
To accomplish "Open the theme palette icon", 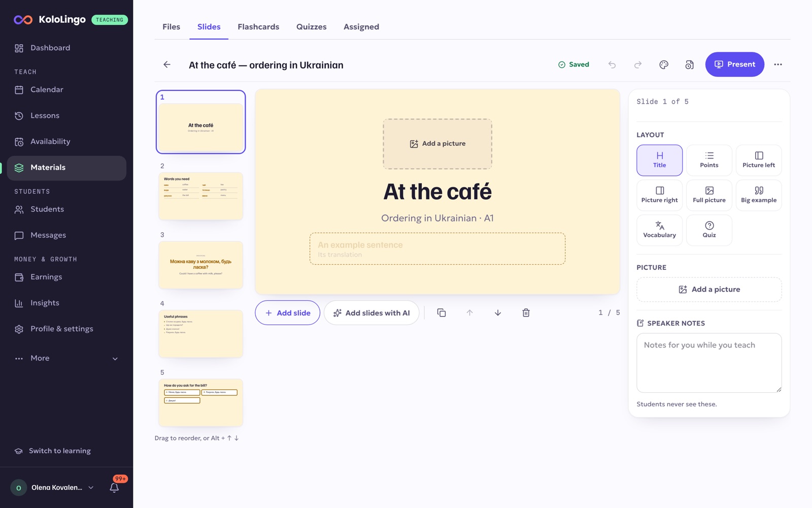I will 664,65.
